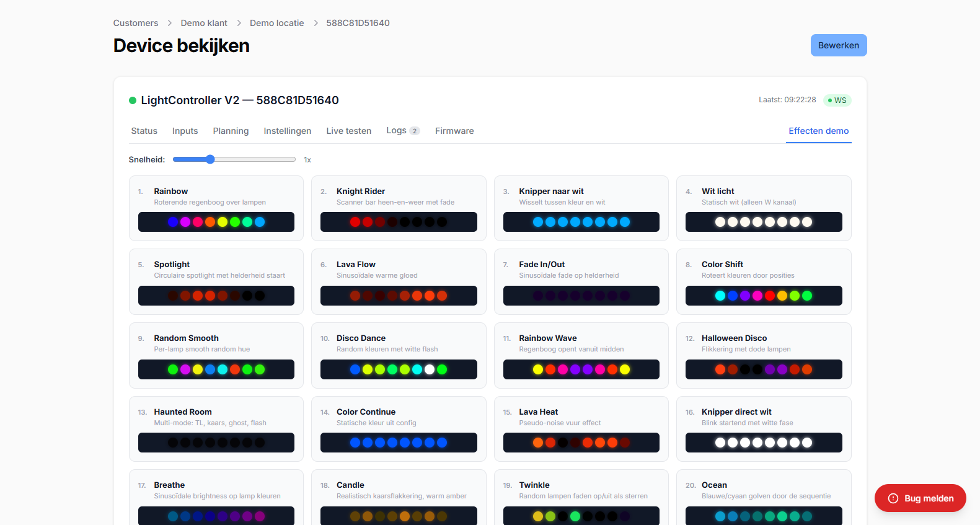The image size is (980, 525).
Task: Open the Effecten demo tab
Action: click(x=818, y=131)
